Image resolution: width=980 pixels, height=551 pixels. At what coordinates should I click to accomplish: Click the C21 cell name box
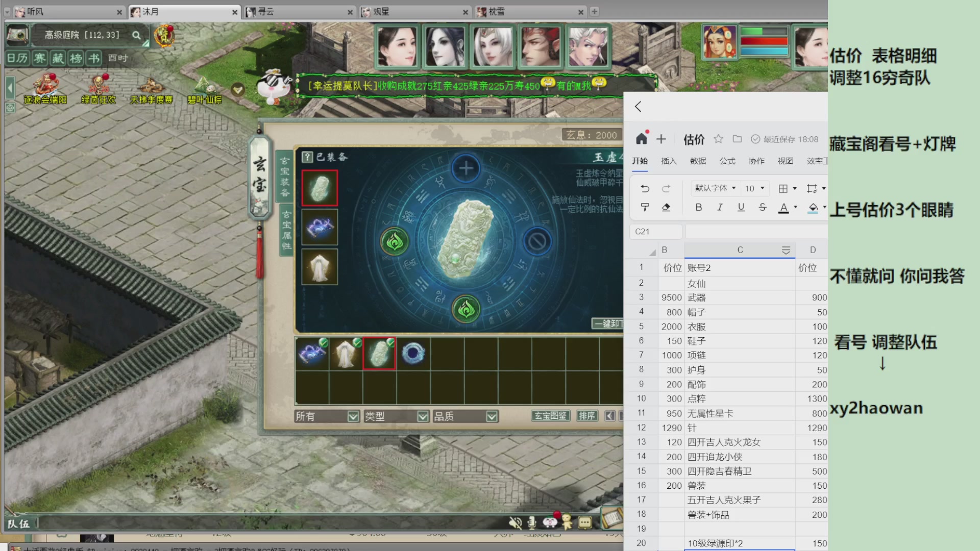coord(655,231)
